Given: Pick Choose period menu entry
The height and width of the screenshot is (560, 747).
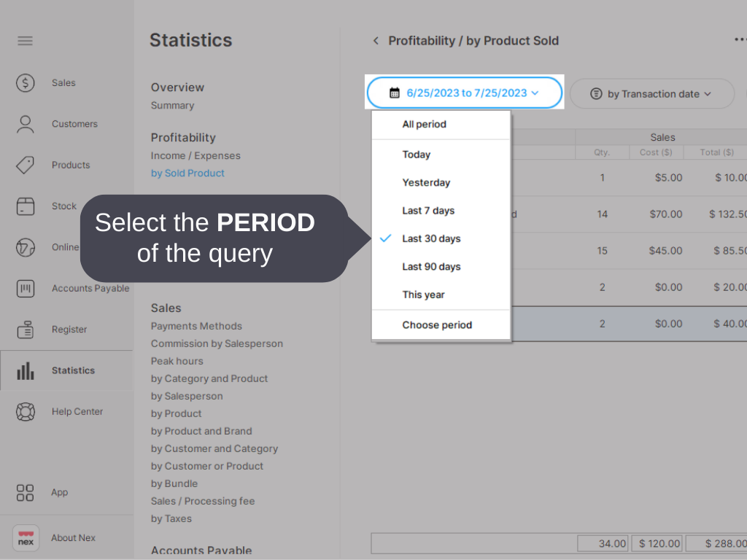Looking at the screenshot, I should coord(437,325).
